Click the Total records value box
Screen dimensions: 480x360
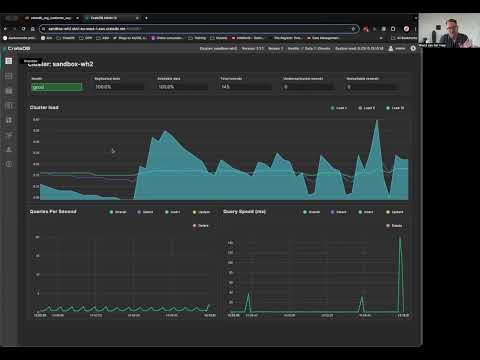(x=245, y=87)
